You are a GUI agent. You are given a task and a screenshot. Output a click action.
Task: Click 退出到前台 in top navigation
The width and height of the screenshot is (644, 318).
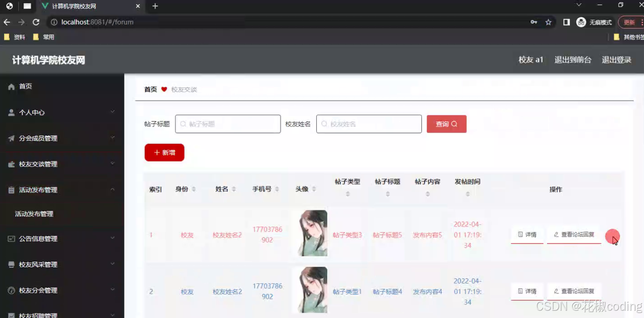click(572, 60)
